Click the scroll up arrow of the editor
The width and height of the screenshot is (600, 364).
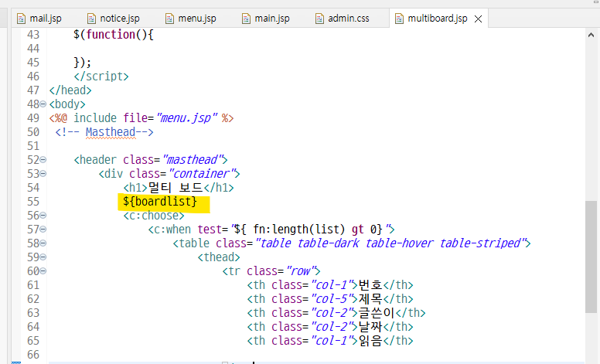pos(591,35)
